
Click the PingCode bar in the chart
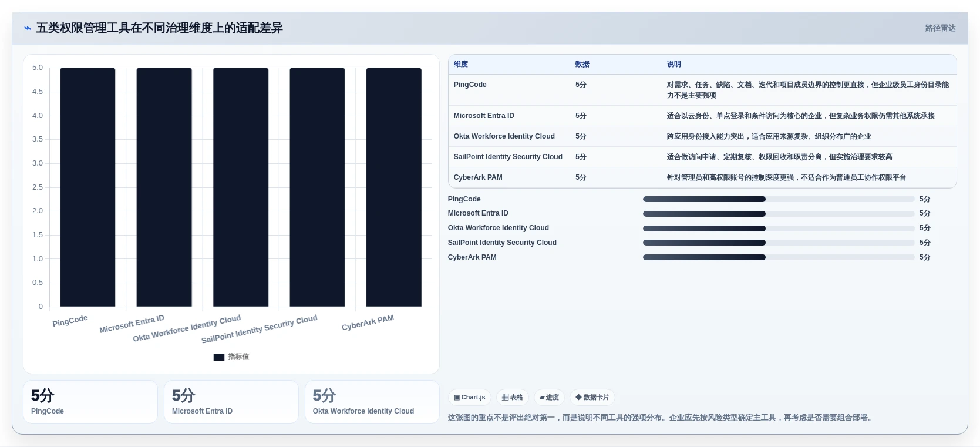(87, 187)
